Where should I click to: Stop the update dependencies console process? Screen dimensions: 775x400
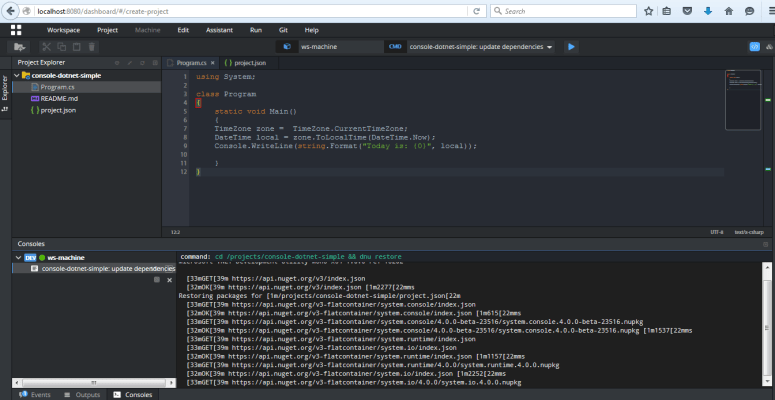point(156,281)
